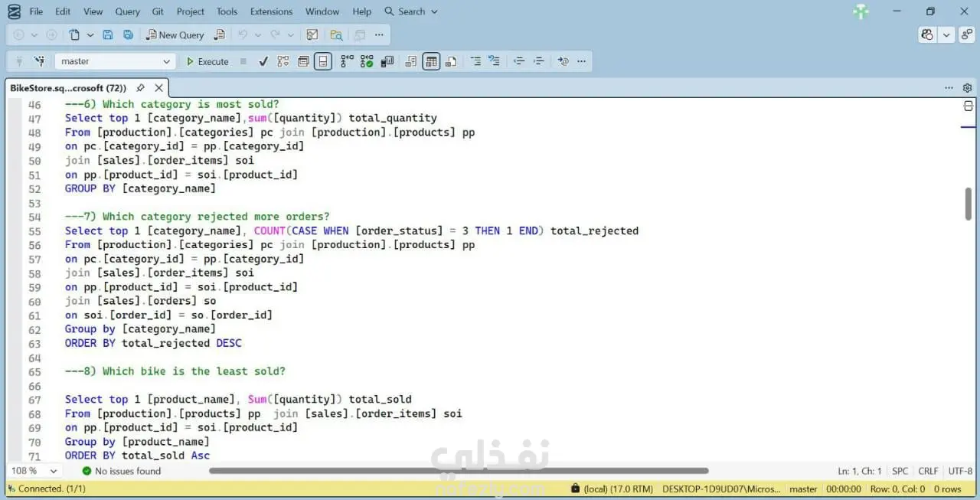Click the Search box in title bar
This screenshot has width=980, height=500.
click(x=411, y=11)
